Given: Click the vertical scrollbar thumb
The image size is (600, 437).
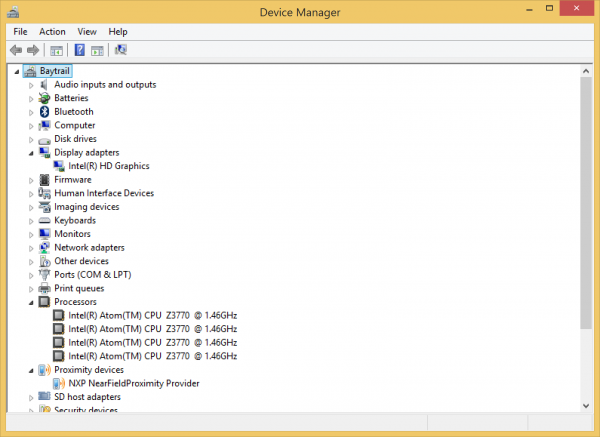Looking at the screenshot, I should 586,203.
